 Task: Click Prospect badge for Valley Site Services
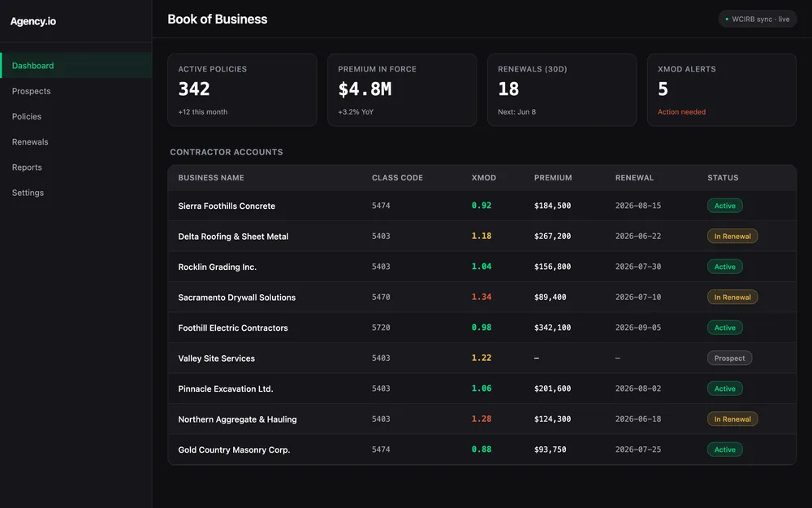click(x=730, y=358)
